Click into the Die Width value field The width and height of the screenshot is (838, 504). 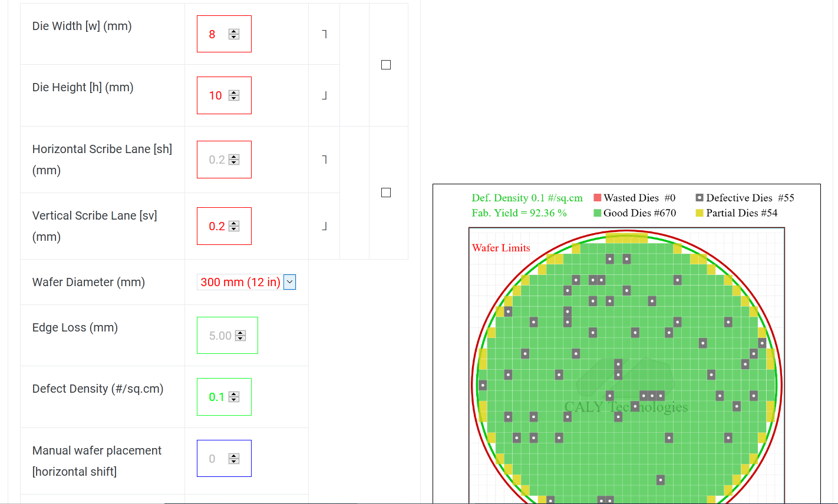224,34
